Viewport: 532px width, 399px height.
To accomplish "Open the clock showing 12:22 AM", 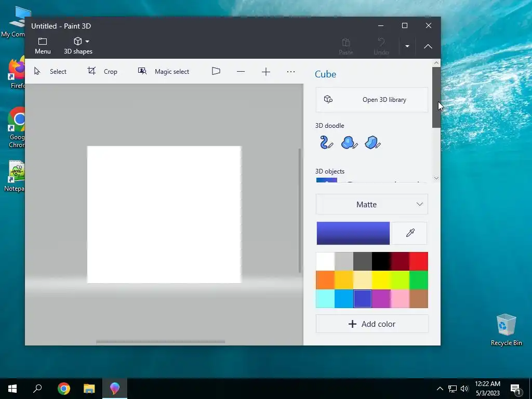I will point(487,389).
